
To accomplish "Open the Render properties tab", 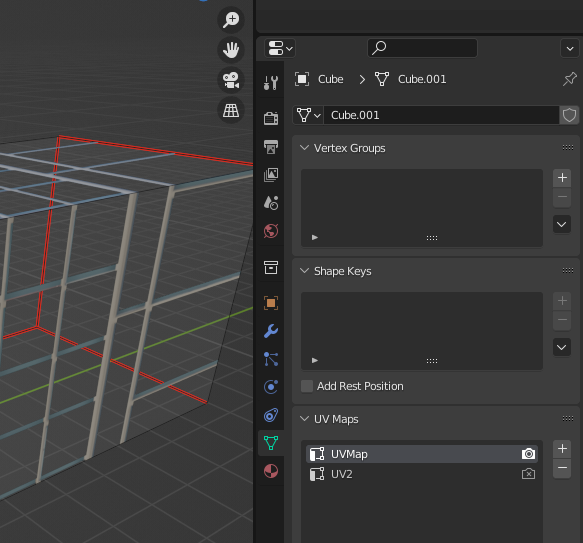I will (271, 119).
